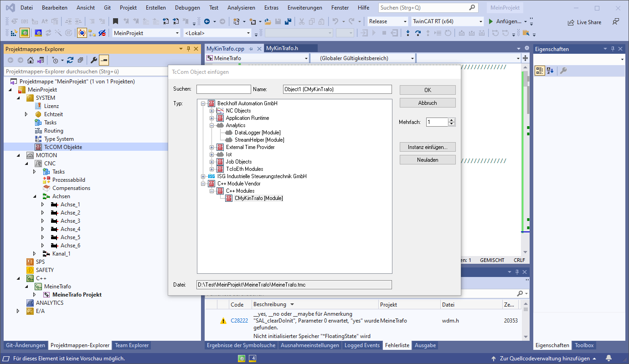The image size is (629, 364).
Task: Click the Step Into debug icon
Action: click(x=407, y=33)
